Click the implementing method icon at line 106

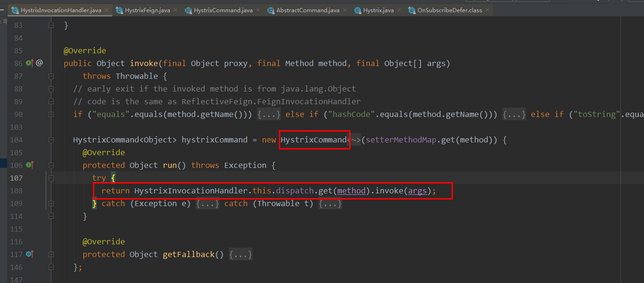click(29, 165)
